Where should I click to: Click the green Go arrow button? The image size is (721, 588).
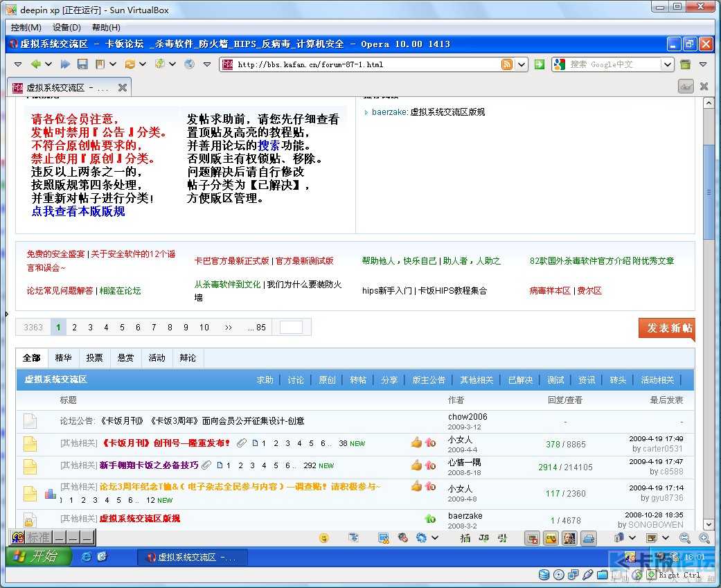click(540, 64)
